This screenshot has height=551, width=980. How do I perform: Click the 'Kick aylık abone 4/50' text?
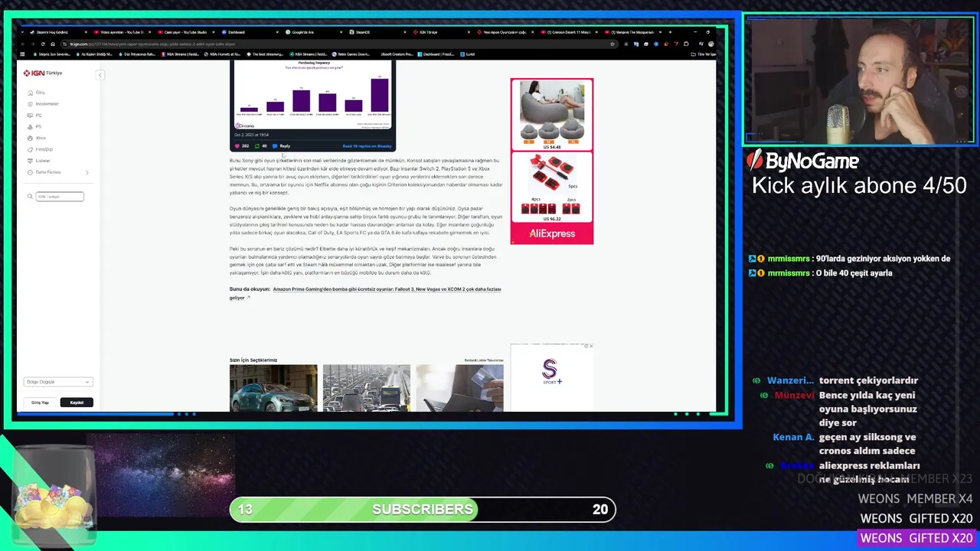[x=859, y=186]
